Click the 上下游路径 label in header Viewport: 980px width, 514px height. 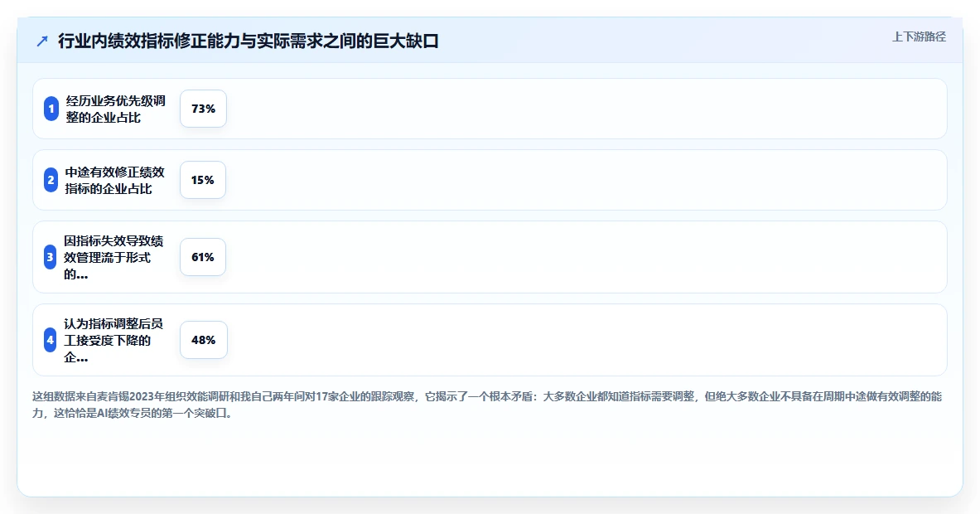point(919,37)
